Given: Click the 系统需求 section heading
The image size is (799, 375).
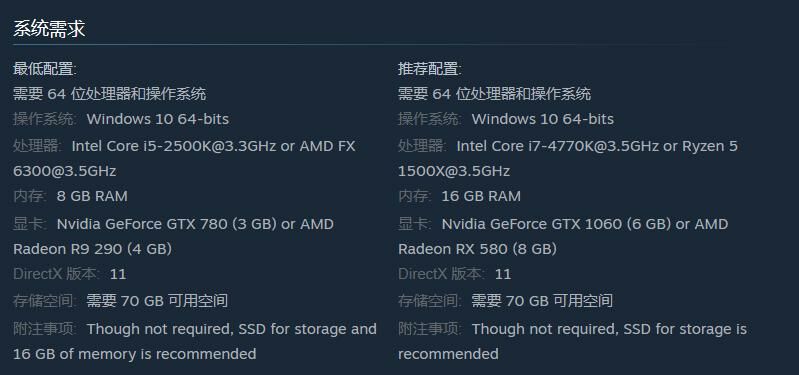Looking at the screenshot, I should pos(49,29).
